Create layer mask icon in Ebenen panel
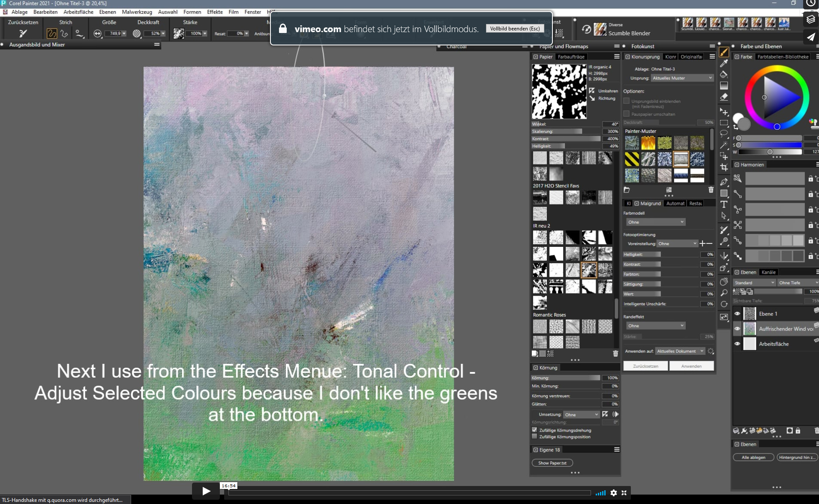 [x=789, y=431]
